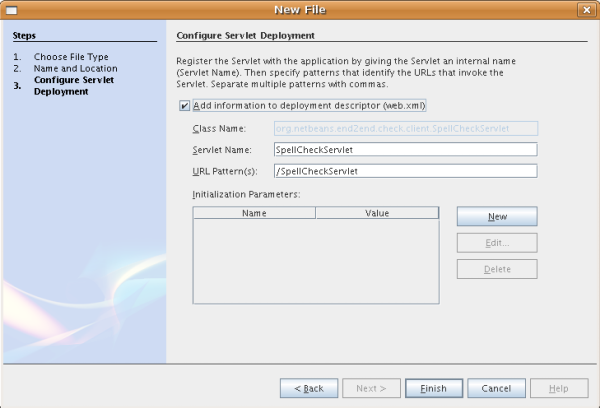The width and height of the screenshot is (600, 408).
Task: Click the Configure Servlet Deployment step
Action: [x=74, y=86]
